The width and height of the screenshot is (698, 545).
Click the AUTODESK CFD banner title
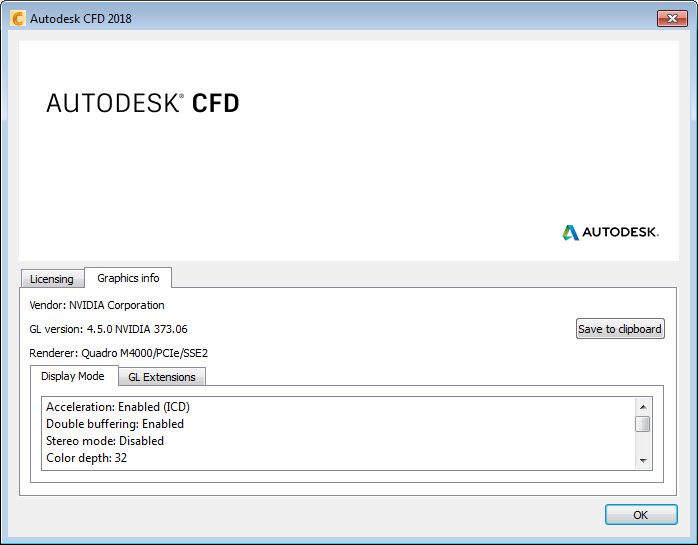pos(143,103)
